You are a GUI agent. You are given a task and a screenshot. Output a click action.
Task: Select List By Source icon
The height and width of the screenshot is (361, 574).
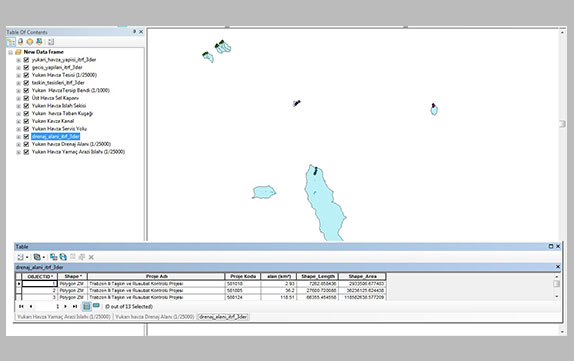(20, 42)
